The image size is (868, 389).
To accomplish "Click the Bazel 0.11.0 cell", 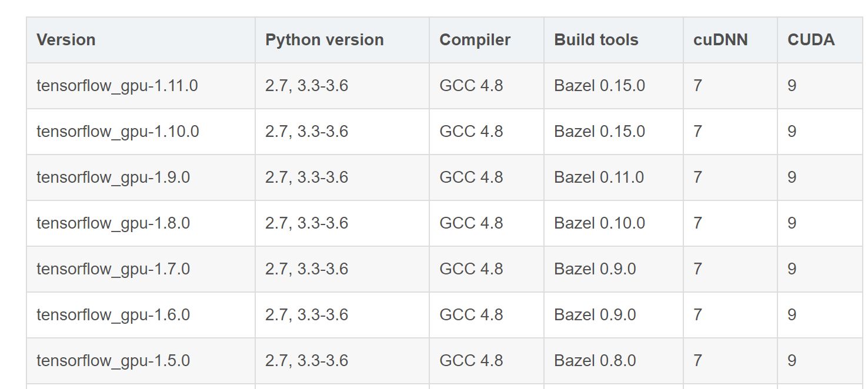I will click(x=613, y=177).
